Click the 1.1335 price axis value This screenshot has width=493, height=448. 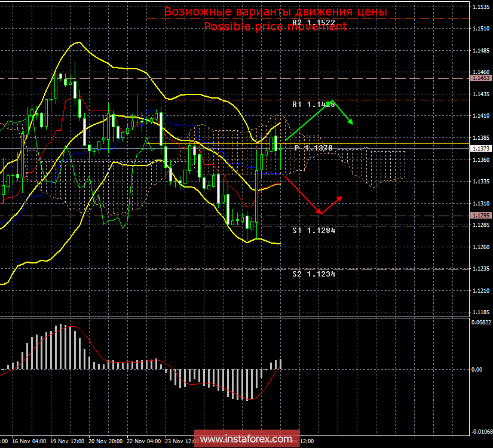(x=481, y=182)
